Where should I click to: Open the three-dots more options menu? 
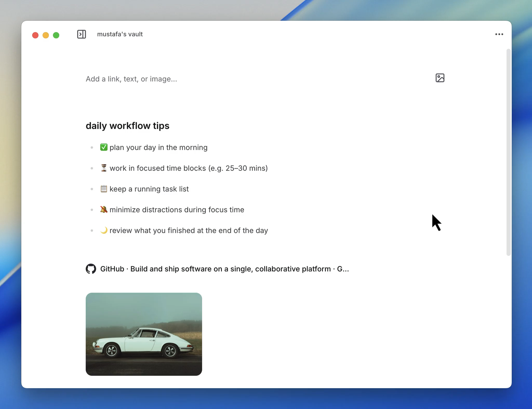click(499, 34)
